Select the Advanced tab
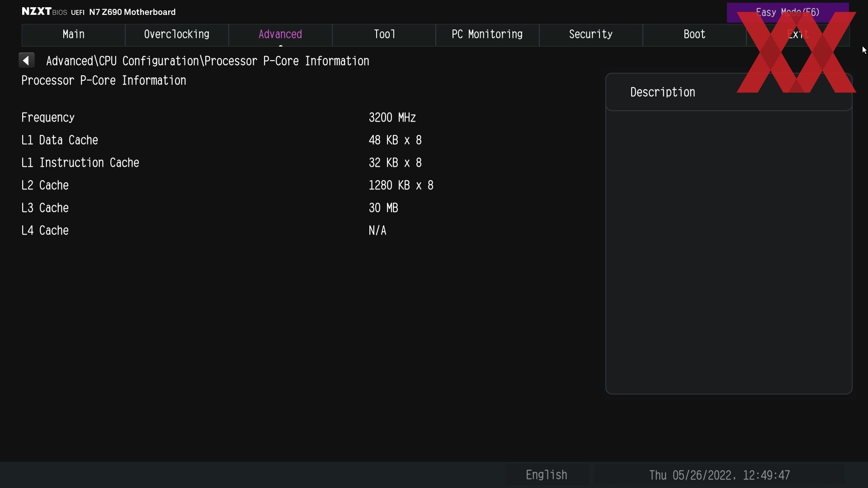This screenshot has height=488, width=868. click(280, 35)
